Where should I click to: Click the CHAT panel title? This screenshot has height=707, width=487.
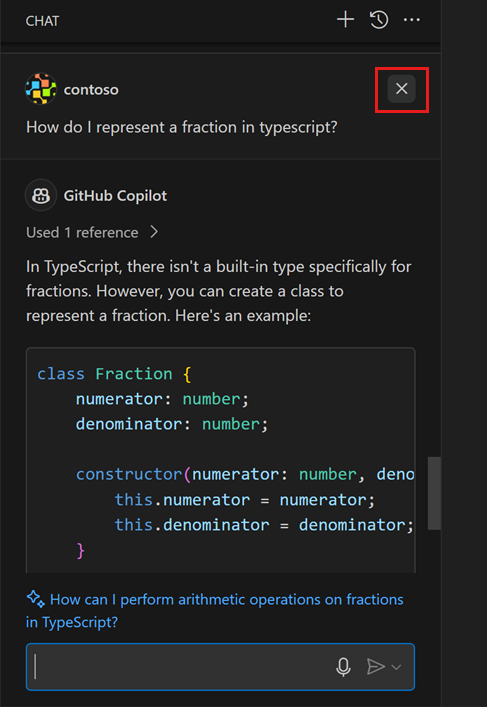point(42,21)
